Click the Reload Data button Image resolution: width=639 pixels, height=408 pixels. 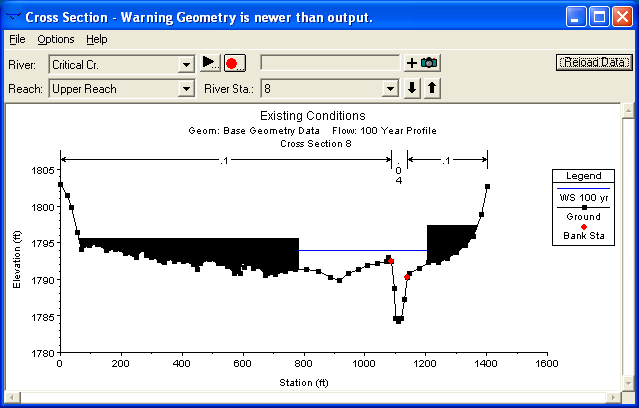click(594, 62)
